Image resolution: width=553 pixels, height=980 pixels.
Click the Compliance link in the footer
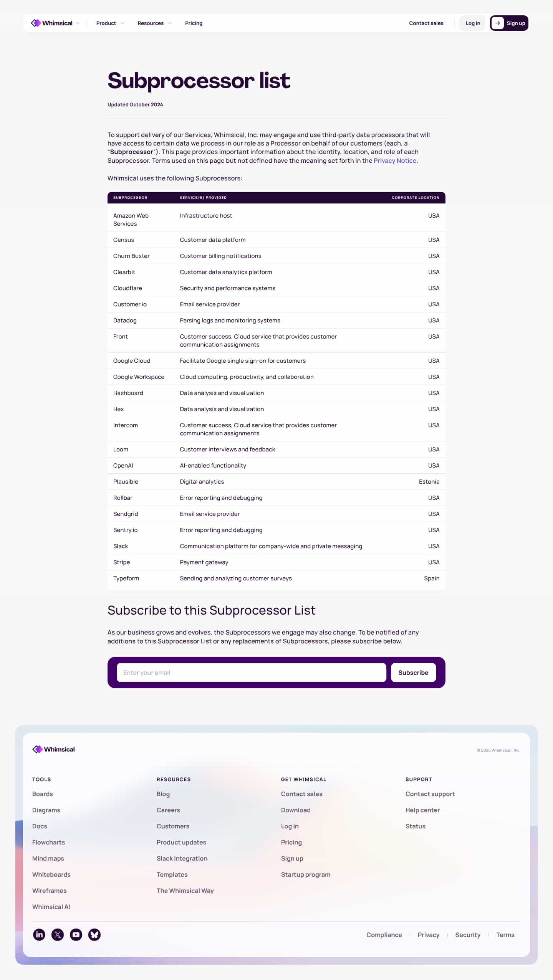(384, 935)
